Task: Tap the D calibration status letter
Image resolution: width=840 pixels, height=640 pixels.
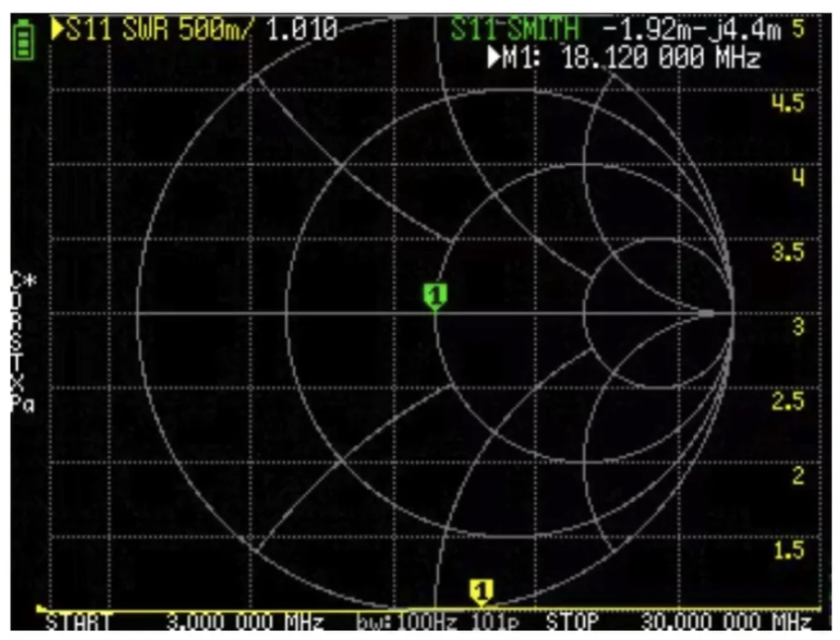Action: pyautogui.click(x=17, y=300)
